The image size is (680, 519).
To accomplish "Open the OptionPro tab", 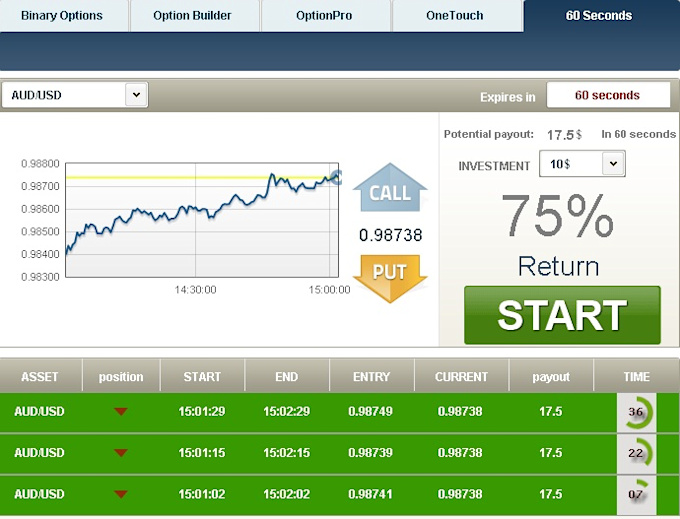I will coord(324,16).
